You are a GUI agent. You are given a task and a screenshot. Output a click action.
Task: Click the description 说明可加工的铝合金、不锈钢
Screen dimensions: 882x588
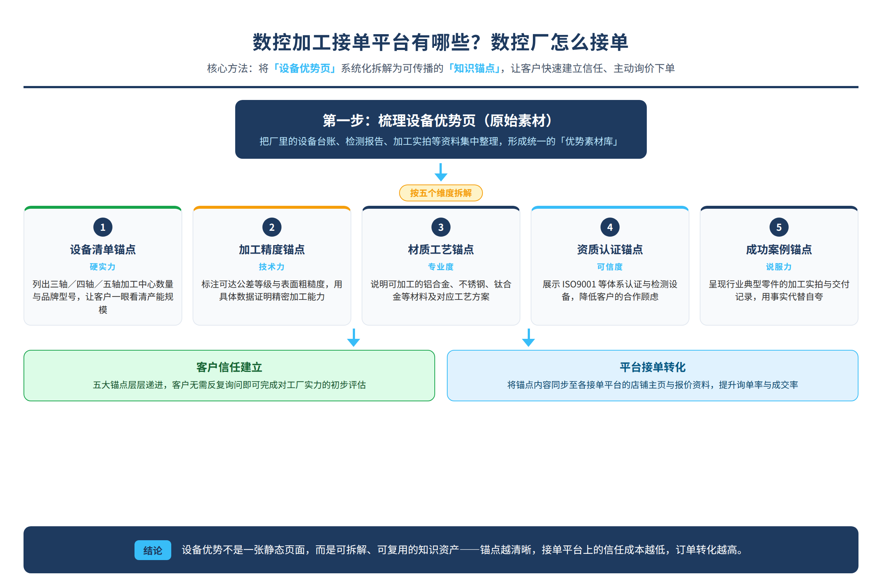pos(441,290)
